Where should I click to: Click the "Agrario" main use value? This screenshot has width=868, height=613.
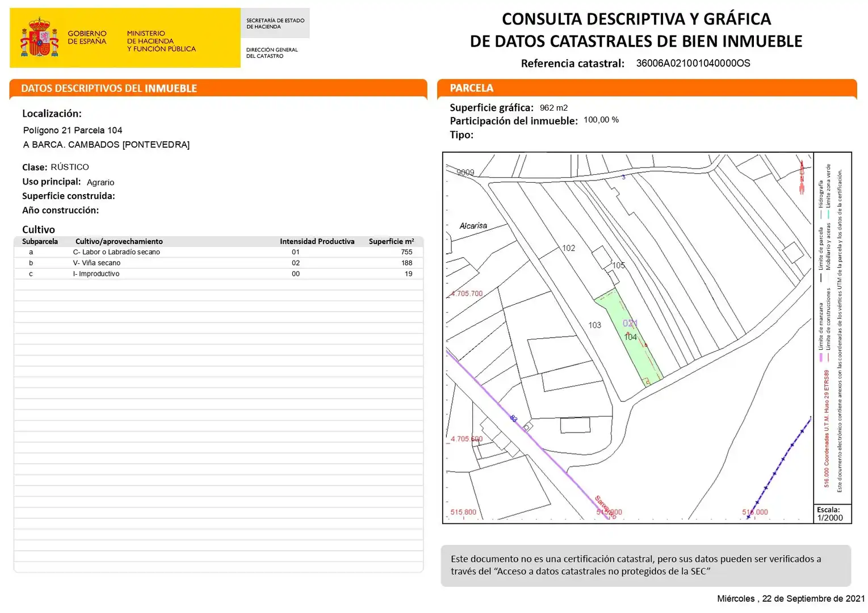100,182
